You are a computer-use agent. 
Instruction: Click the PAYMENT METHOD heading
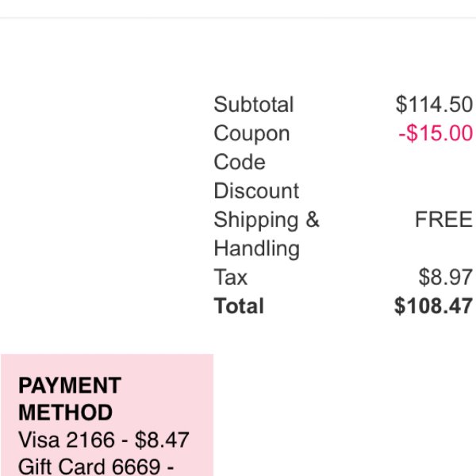(x=70, y=398)
